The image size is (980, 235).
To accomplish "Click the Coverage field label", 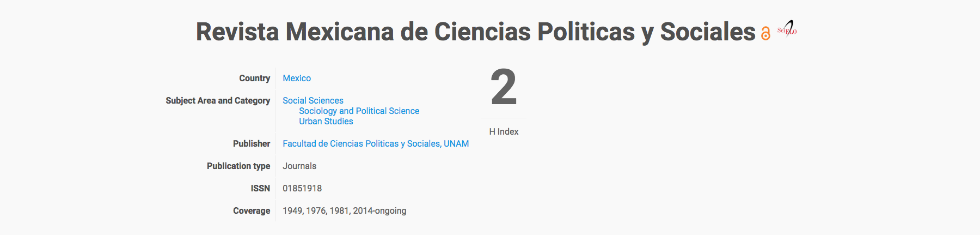I will pyautogui.click(x=252, y=210).
